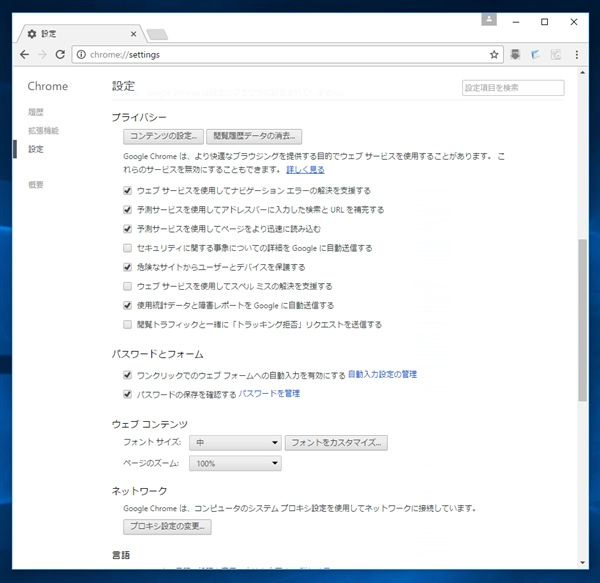Click the forward navigation arrow
Screen dimensions: 600x583
coord(42,55)
